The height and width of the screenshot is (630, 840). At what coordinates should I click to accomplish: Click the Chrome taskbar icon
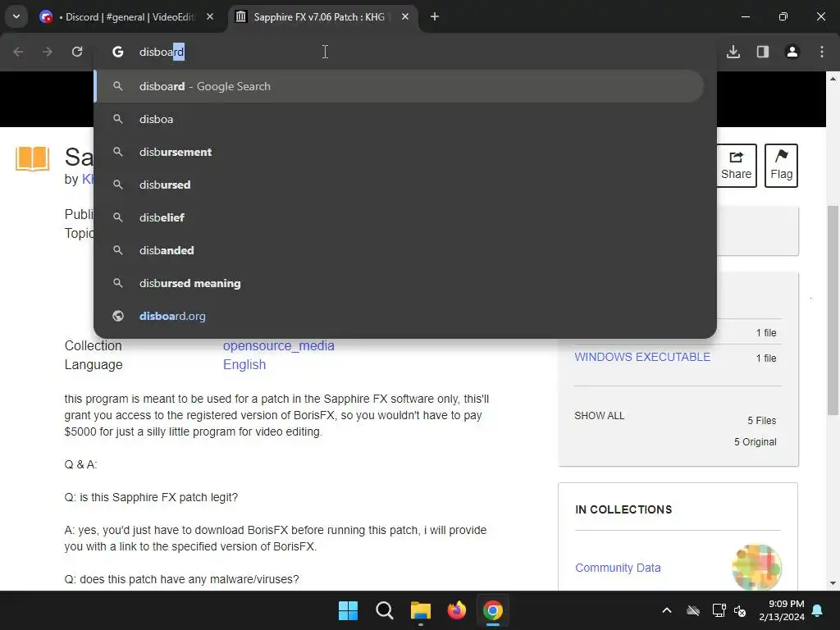tap(493, 610)
